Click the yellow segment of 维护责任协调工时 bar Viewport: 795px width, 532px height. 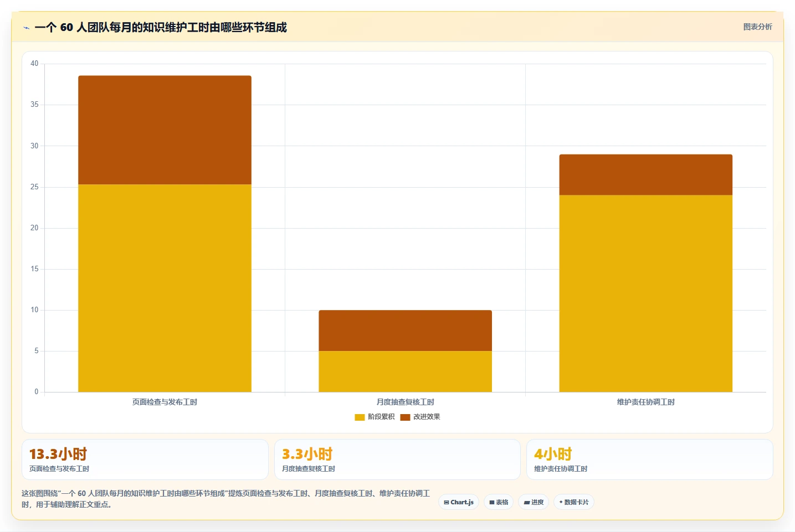coord(645,293)
